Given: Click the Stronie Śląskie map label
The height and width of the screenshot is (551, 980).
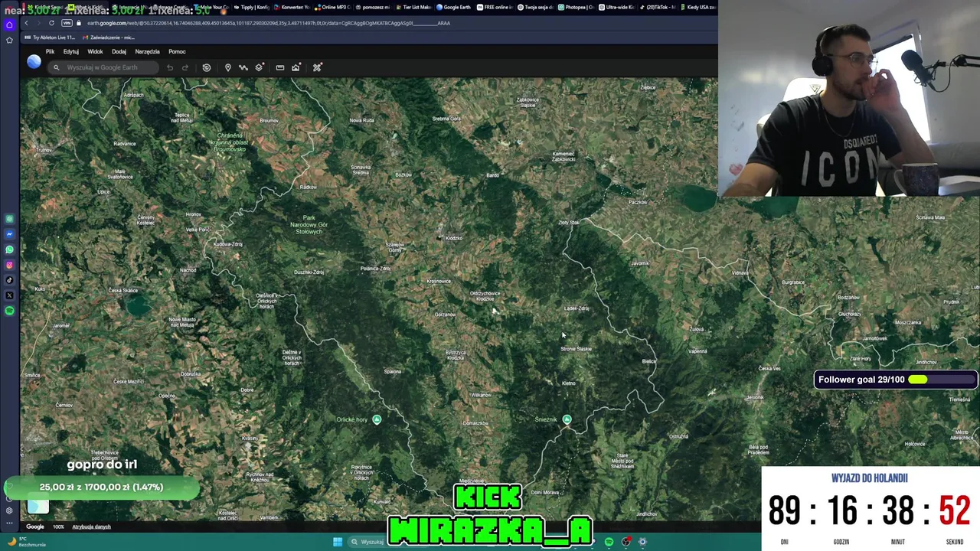Looking at the screenshot, I should (576, 349).
